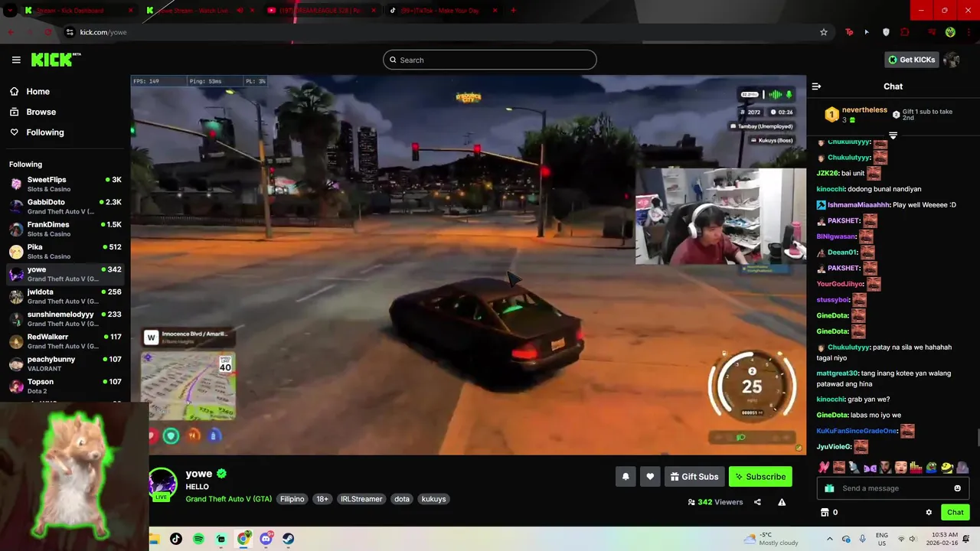Open Grand Theft Auto V category link
Screen dimensions: 980x551
point(228,499)
